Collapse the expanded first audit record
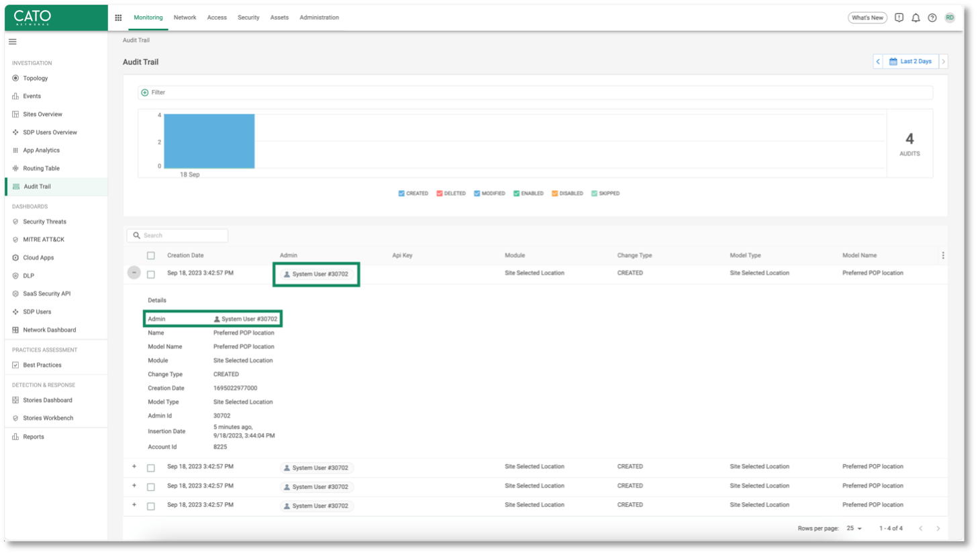980x558 pixels. pyautogui.click(x=134, y=273)
